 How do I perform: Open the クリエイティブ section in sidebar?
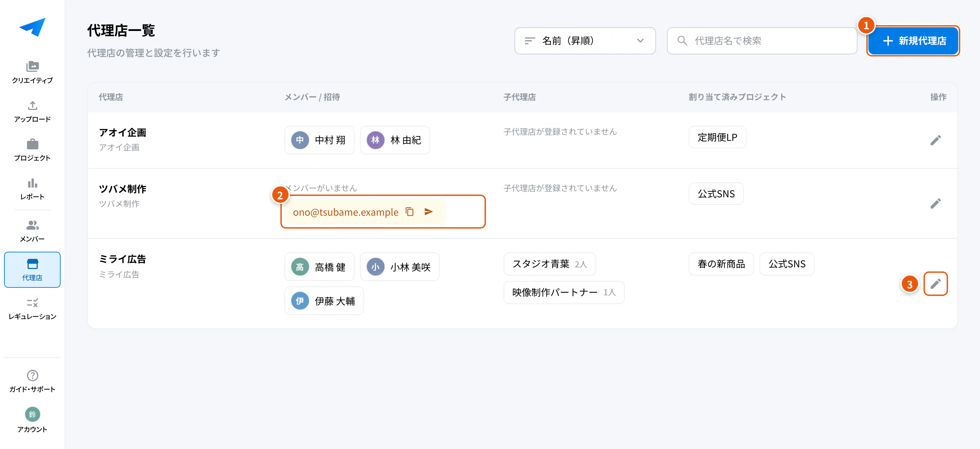[32, 72]
